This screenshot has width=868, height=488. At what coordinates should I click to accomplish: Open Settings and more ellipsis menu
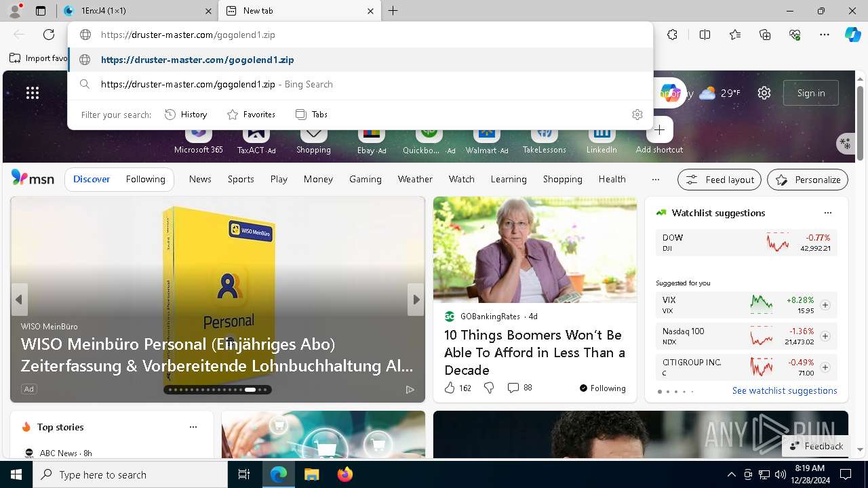click(825, 35)
